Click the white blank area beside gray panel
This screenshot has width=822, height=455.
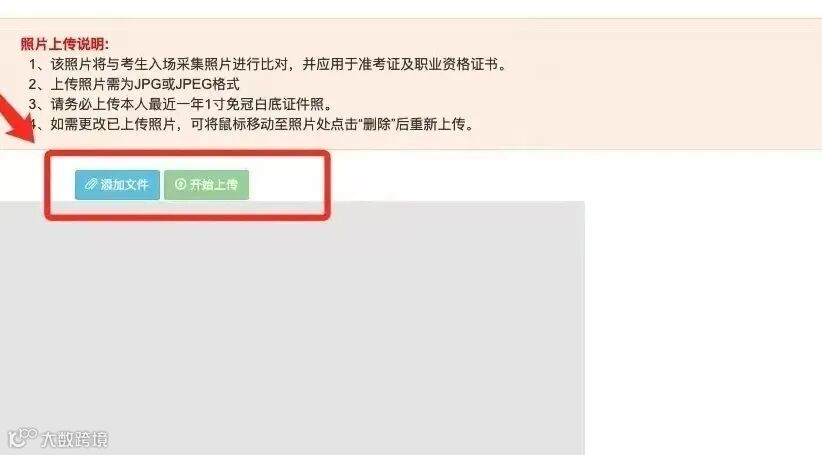[x=702, y=315]
